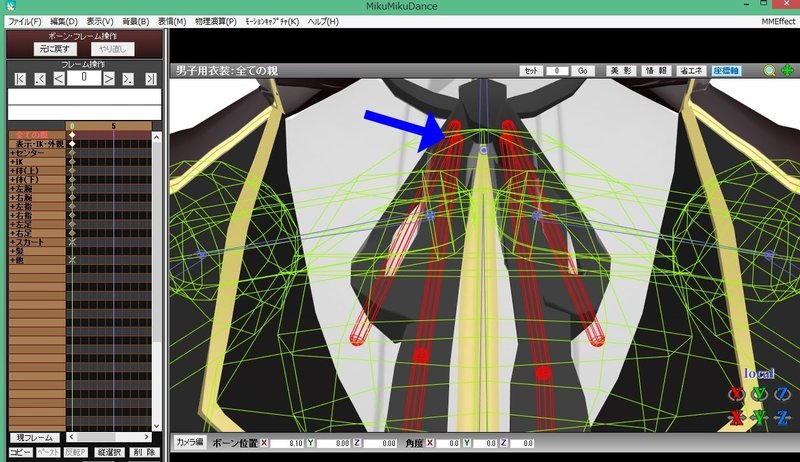The image size is (800, 462).
Task: Toggle the local coordinate mode label
Action: pos(759,374)
